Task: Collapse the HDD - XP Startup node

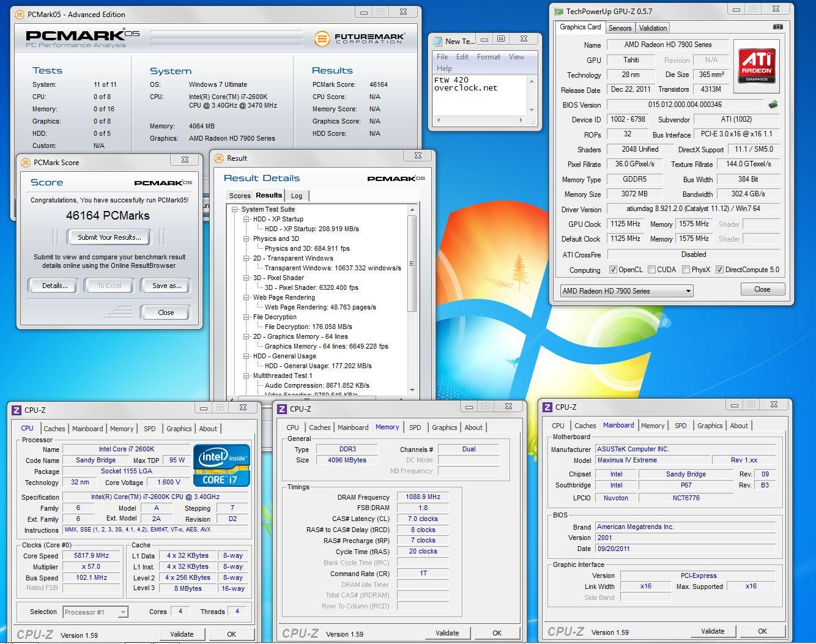Action: (246, 219)
